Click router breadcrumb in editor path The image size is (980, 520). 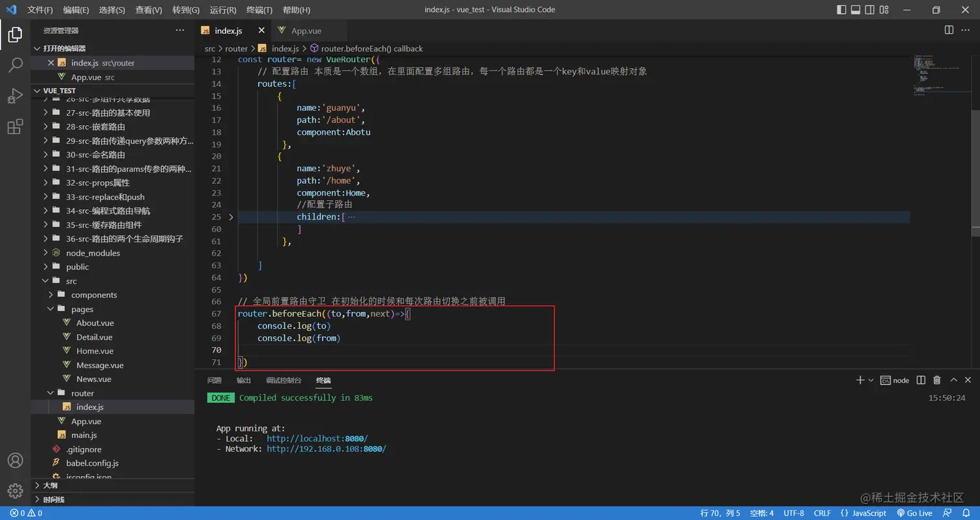pos(237,49)
